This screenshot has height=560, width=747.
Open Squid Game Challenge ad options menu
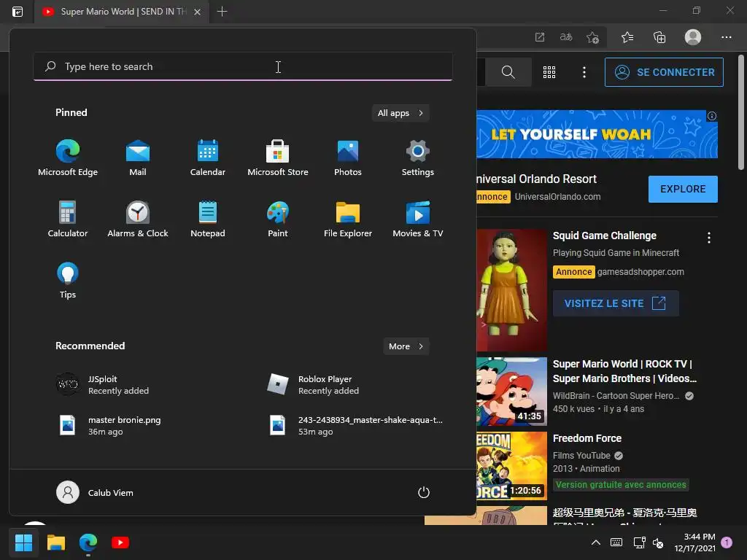pyautogui.click(x=709, y=238)
